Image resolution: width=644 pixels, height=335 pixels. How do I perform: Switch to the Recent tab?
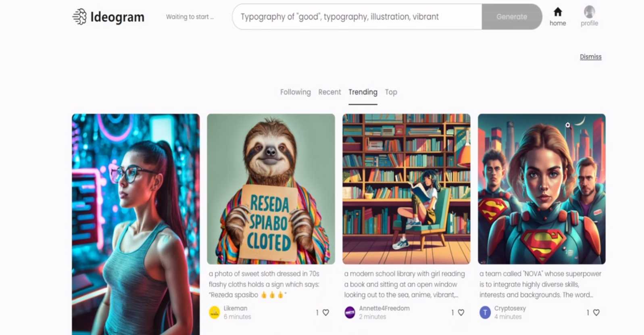[x=329, y=92]
